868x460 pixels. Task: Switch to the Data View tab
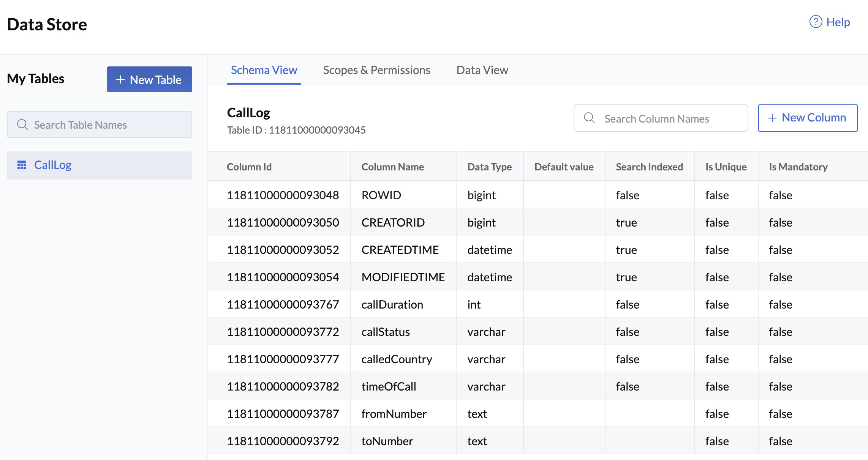click(482, 70)
